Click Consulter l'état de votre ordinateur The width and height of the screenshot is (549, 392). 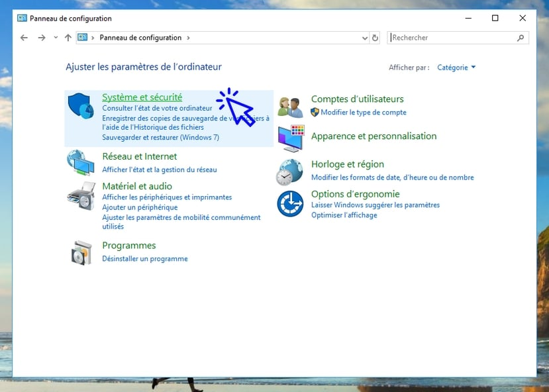click(x=157, y=108)
